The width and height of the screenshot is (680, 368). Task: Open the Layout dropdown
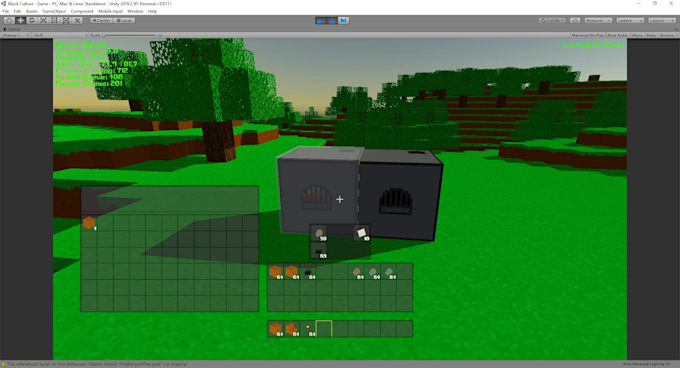(x=662, y=20)
